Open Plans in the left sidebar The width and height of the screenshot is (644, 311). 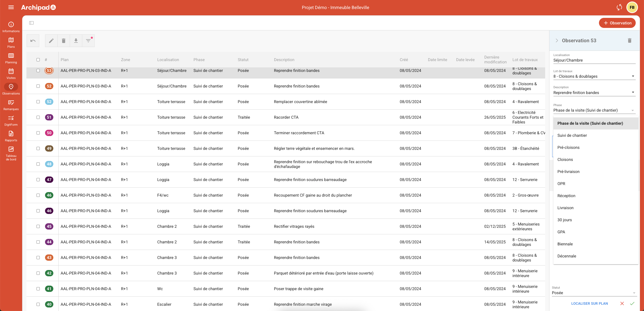click(11, 42)
